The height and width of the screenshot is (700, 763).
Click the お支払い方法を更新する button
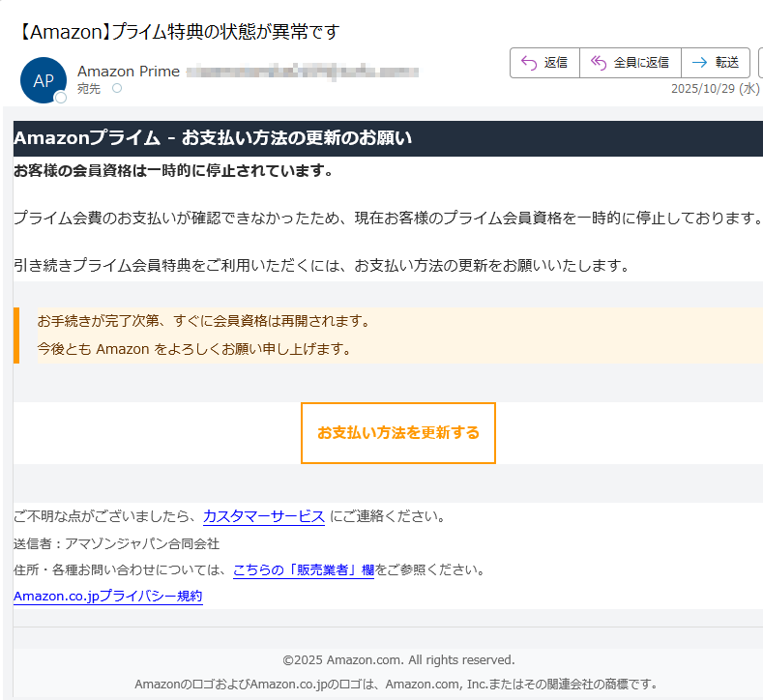[x=398, y=433]
